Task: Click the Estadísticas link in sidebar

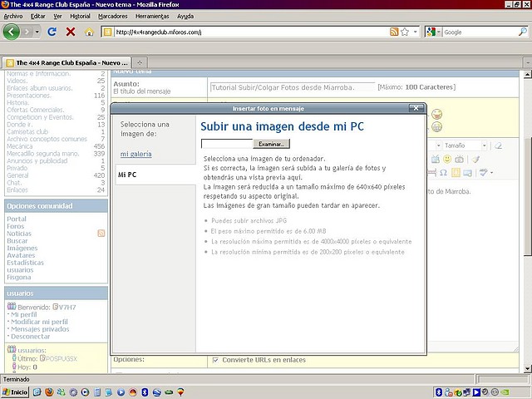Action: [x=25, y=263]
